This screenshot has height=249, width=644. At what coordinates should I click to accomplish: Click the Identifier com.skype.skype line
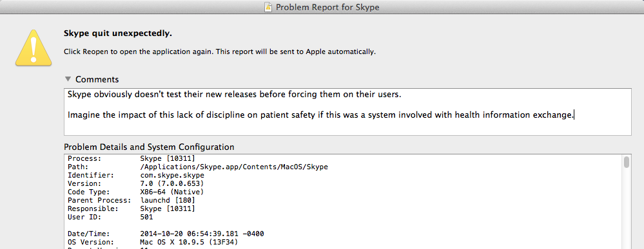136,175
